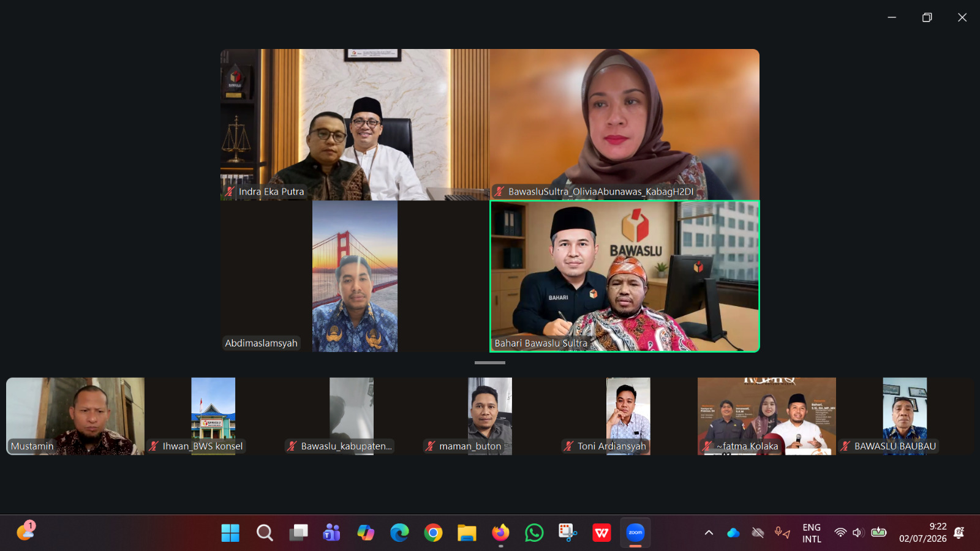Select Toni Ardiansyah's thumbnail
980x551 pixels.
(x=628, y=416)
